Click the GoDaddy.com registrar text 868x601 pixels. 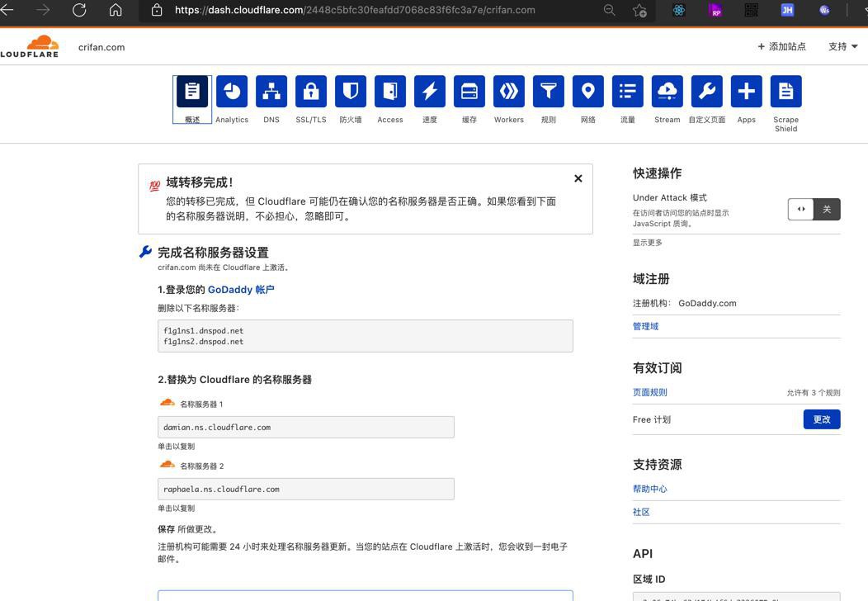pos(707,303)
